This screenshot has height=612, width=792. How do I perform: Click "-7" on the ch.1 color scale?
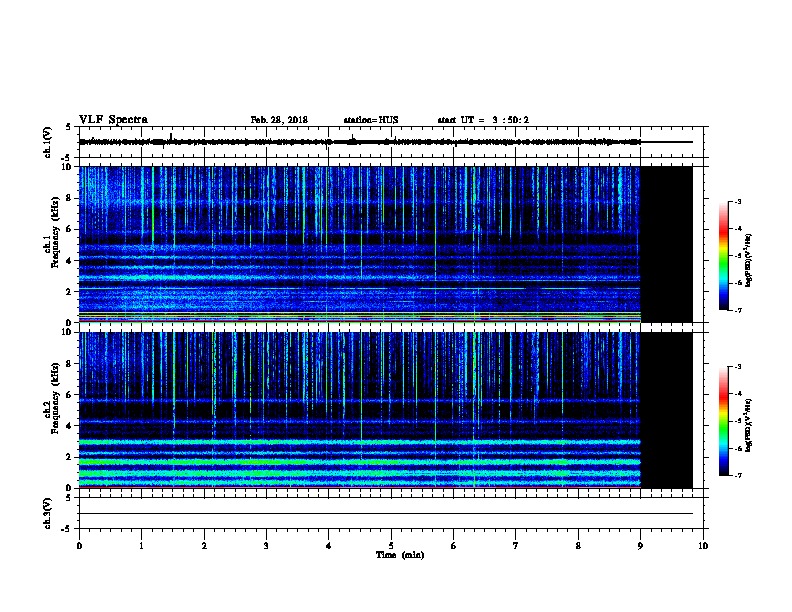(737, 310)
